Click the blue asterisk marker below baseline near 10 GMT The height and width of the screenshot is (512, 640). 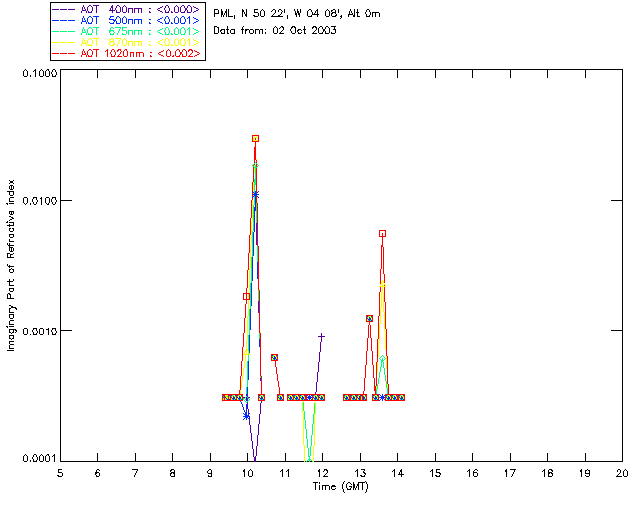click(247, 416)
